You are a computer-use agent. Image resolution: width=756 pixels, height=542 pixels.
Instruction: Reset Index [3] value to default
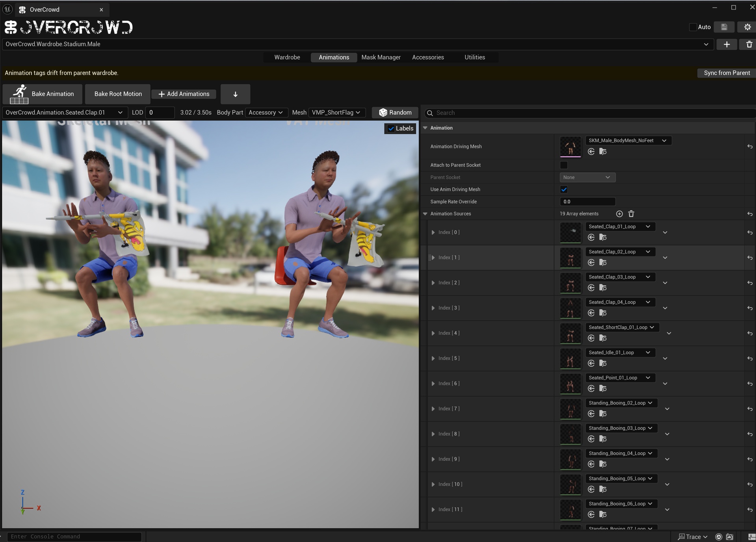point(750,308)
